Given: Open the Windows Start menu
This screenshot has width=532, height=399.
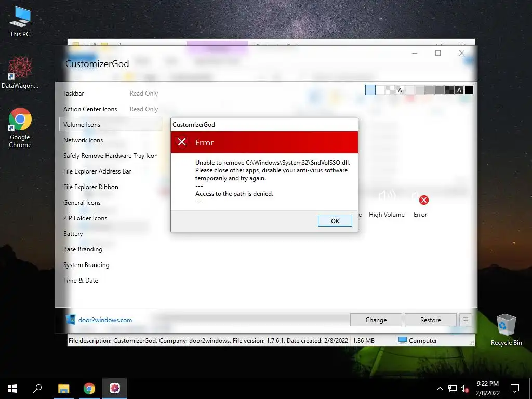Looking at the screenshot, I should pos(12,389).
